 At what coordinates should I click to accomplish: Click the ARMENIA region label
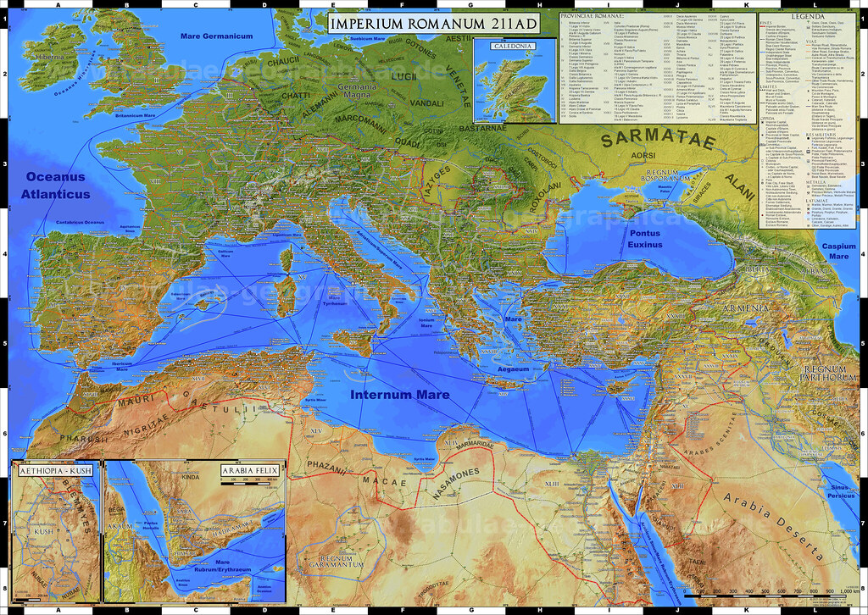click(x=744, y=308)
